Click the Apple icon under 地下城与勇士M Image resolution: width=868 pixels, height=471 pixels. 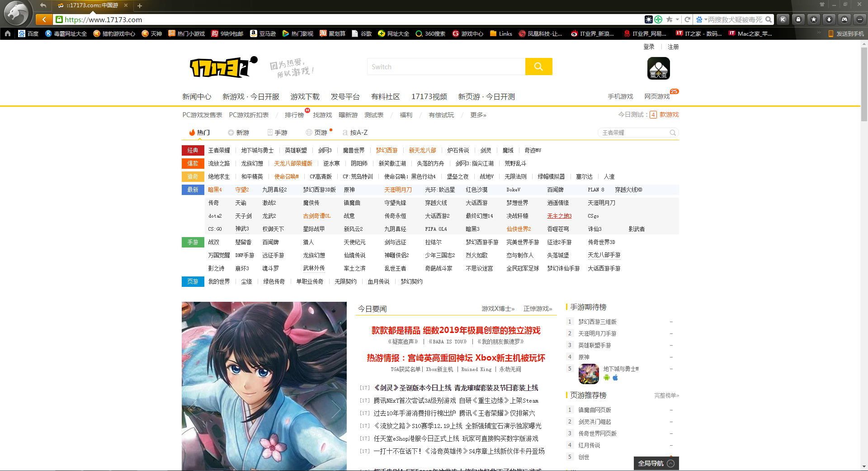click(615, 378)
